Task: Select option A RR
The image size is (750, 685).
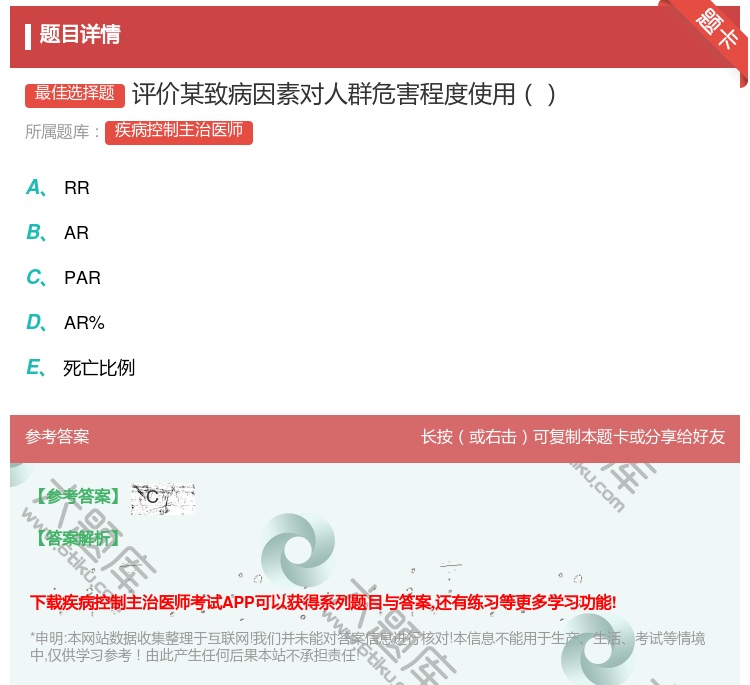Action: coord(57,188)
